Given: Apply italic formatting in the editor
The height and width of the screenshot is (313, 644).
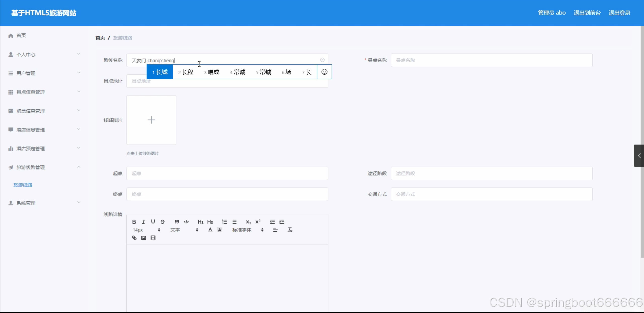Looking at the screenshot, I should point(143,222).
